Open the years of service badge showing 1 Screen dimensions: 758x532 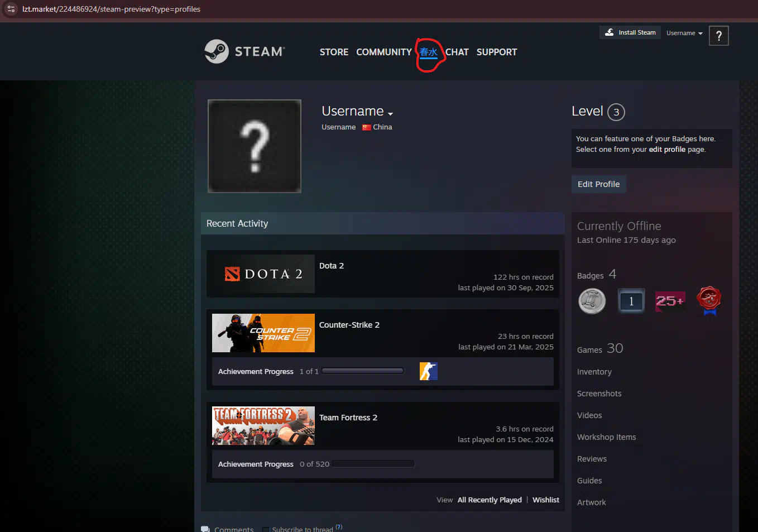(631, 301)
